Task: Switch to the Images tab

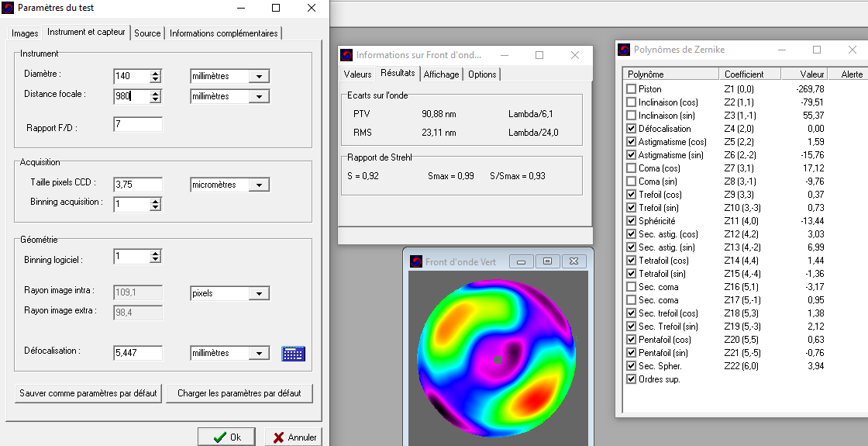Action: coord(25,33)
